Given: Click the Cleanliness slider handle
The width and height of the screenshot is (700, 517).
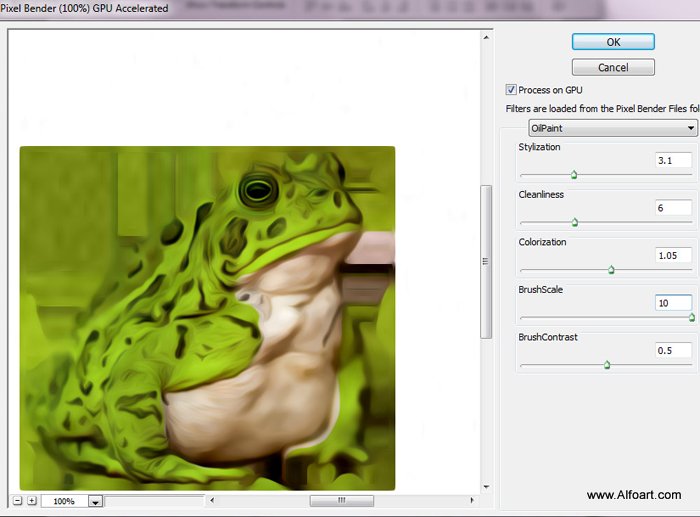Looking at the screenshot, I should (x=575, y=222).
